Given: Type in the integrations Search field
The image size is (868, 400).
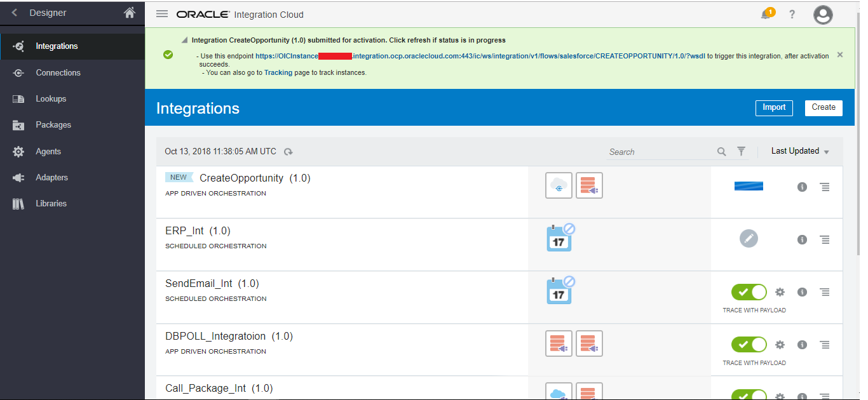Looking at the screenshot, I should click(x=661, y=152).
